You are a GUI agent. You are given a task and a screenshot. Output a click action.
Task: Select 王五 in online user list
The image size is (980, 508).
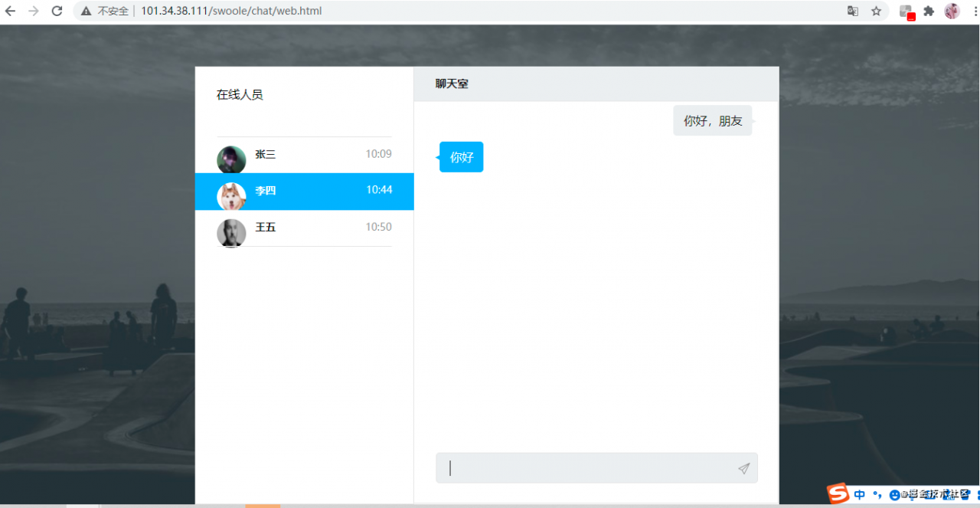click(x=305, y=228)
